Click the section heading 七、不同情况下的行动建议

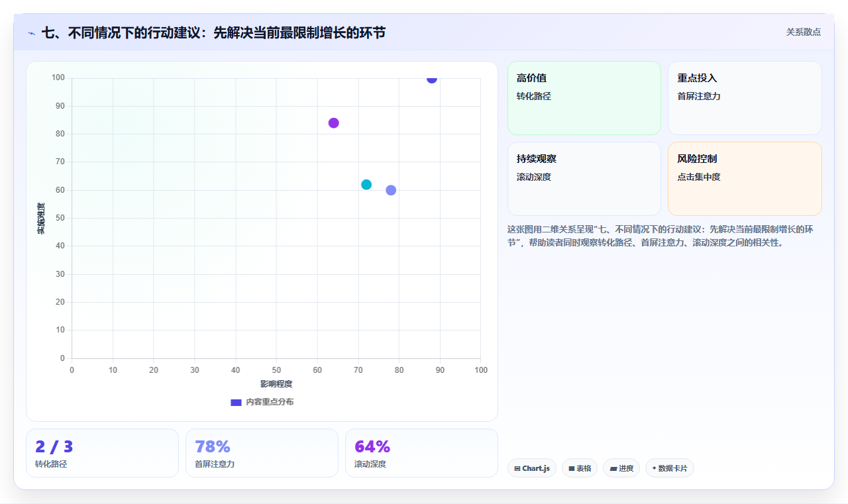pyautogui.click(x=213, y=32)
